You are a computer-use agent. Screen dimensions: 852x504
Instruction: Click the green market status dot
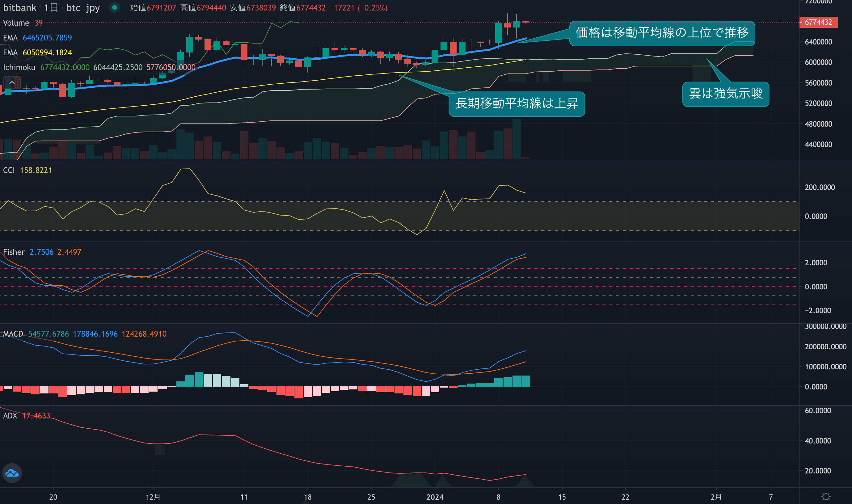pyautogui.click(x=115, y=7)
